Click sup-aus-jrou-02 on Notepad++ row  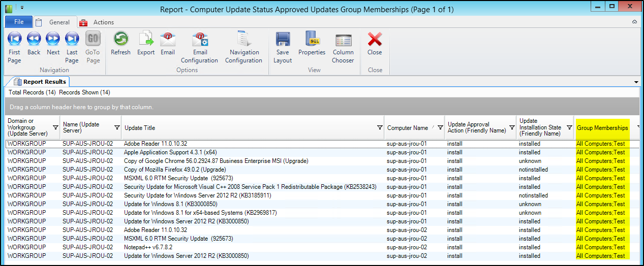407,247
